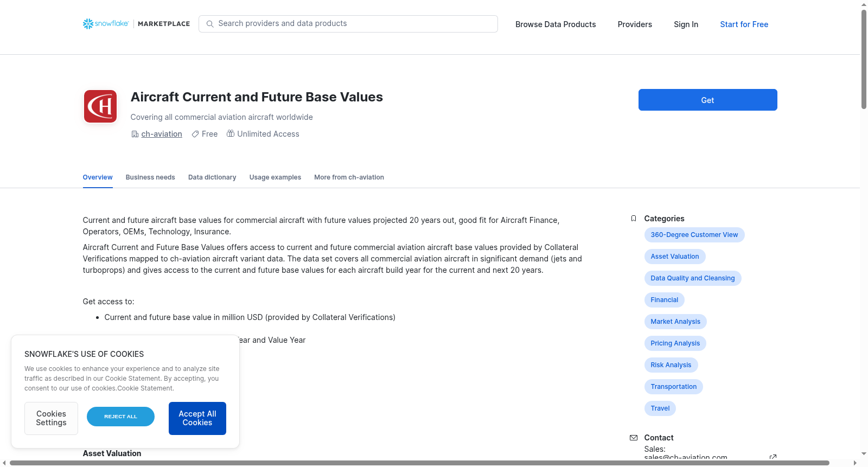Click the Snowflake logo in the header

pyautogui.click(x=106, y=24)
